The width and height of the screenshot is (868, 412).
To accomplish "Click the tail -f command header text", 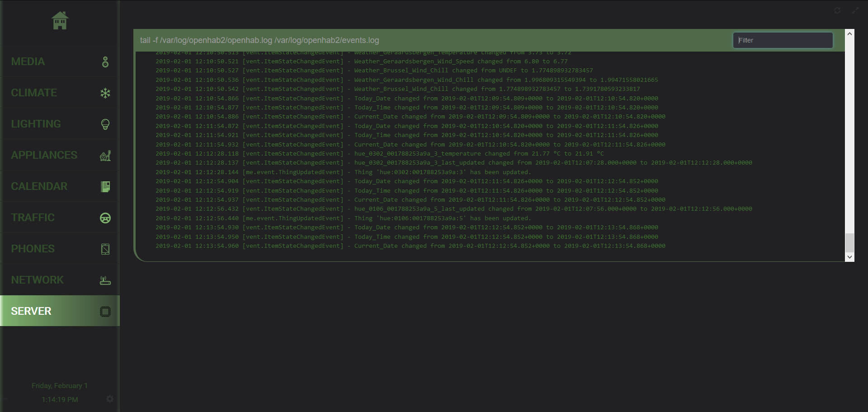I will [x=259, y=40].
